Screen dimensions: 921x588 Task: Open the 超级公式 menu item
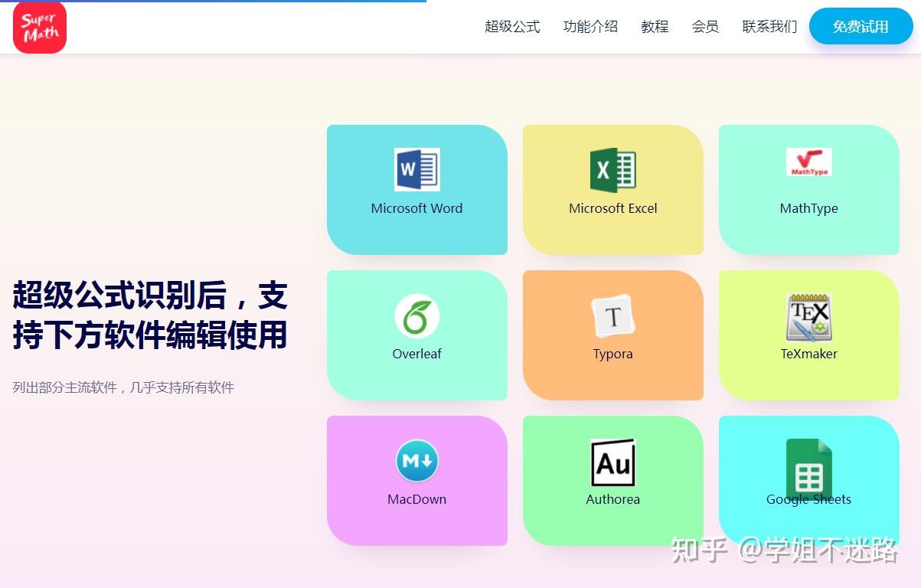pyautogui.click(x=512, y=27)
